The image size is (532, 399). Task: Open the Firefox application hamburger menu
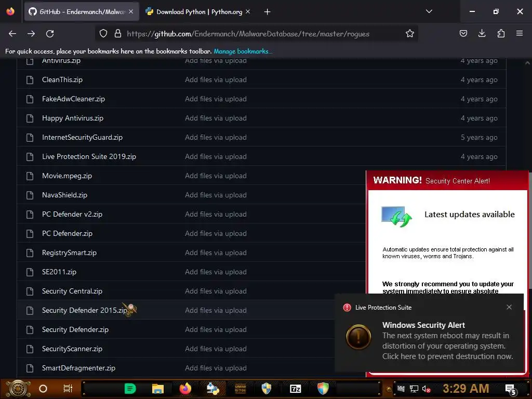point(520,33)
